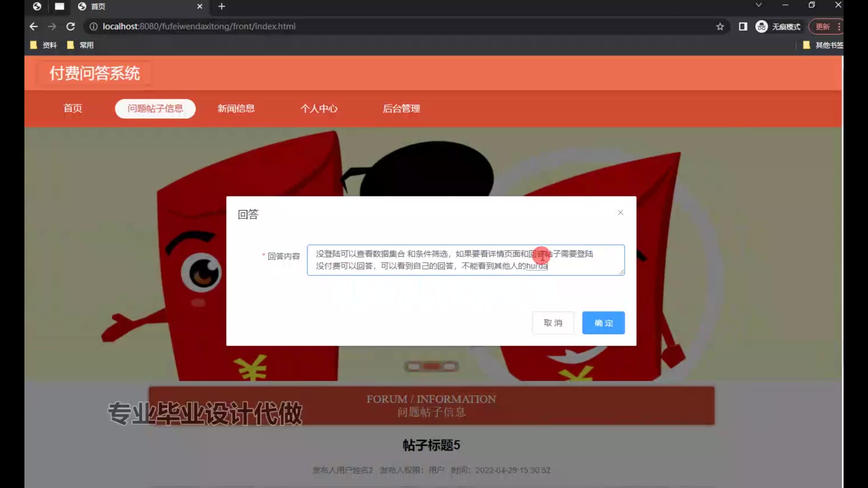Close the 回答 dialog with X

(620, 212)
